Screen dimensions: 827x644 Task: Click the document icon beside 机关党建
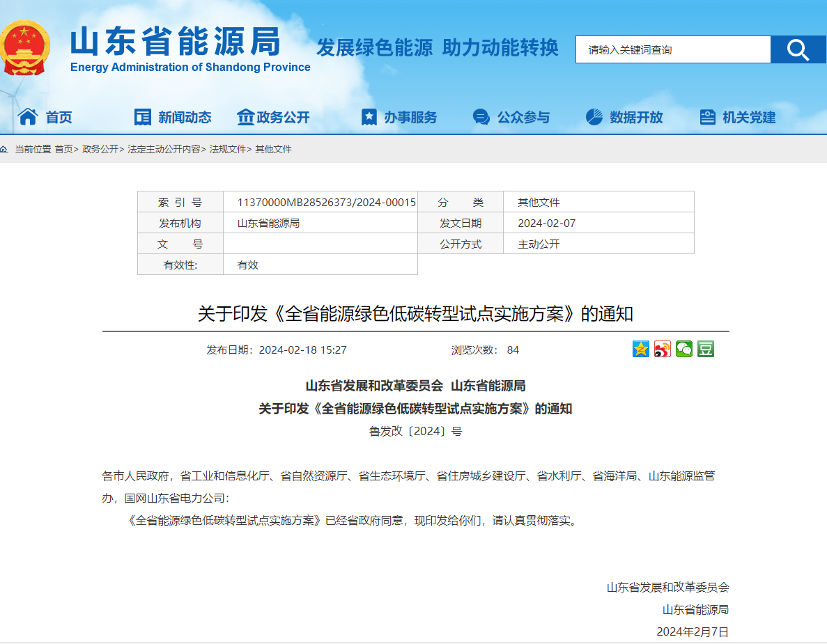707,117
